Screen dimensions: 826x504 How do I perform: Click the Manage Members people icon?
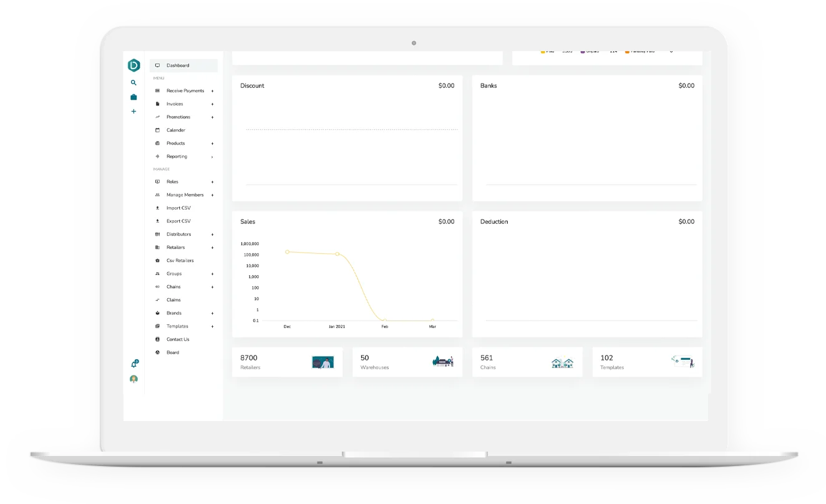pyautogui.click(x=157, y=195)
